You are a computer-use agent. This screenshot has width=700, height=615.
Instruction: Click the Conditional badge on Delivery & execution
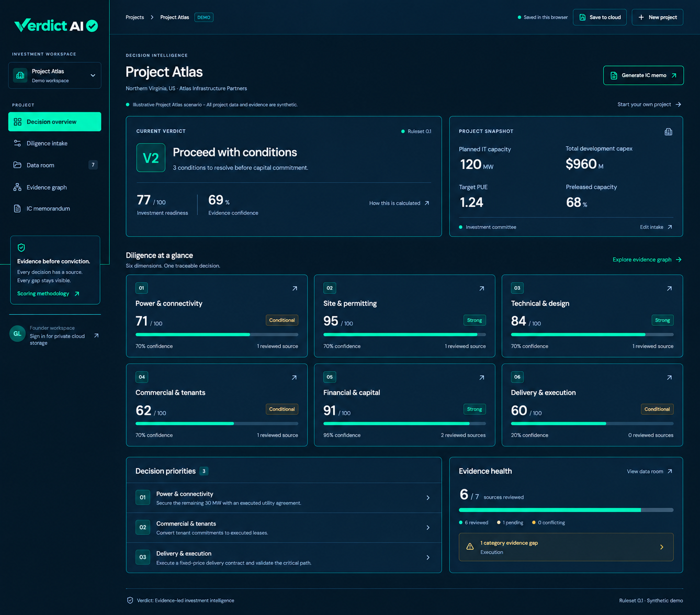pos(657,409)
